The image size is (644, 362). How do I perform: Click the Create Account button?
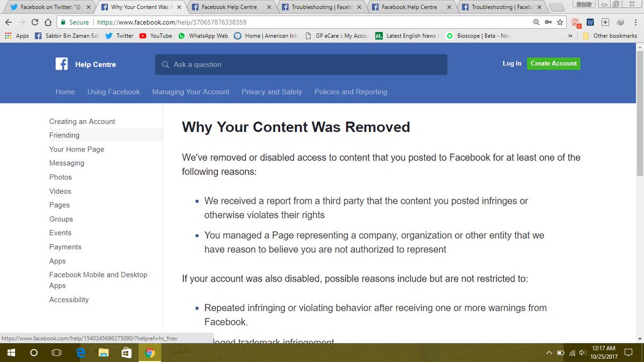[x=553, y=63]
